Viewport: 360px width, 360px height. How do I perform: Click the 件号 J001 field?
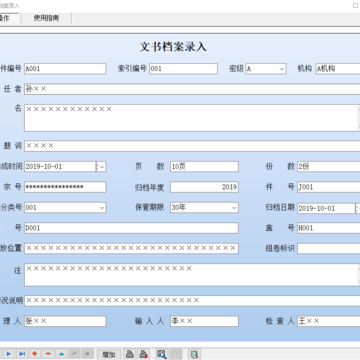tap(329, 187)
